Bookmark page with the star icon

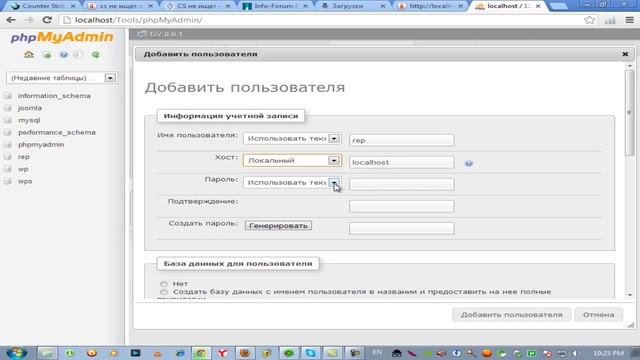click(x=589, y=20)
